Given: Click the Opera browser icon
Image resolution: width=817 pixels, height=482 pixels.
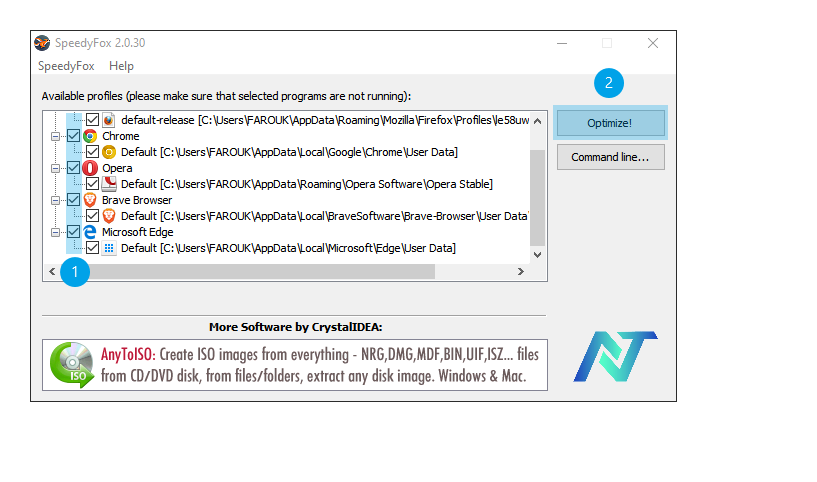Looking at the screenshot, I should [90, 168].
